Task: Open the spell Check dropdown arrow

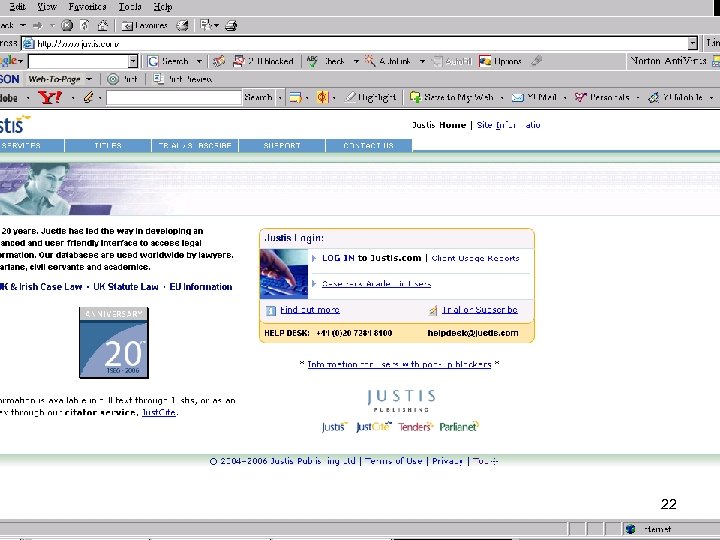Action: point(356,61)
